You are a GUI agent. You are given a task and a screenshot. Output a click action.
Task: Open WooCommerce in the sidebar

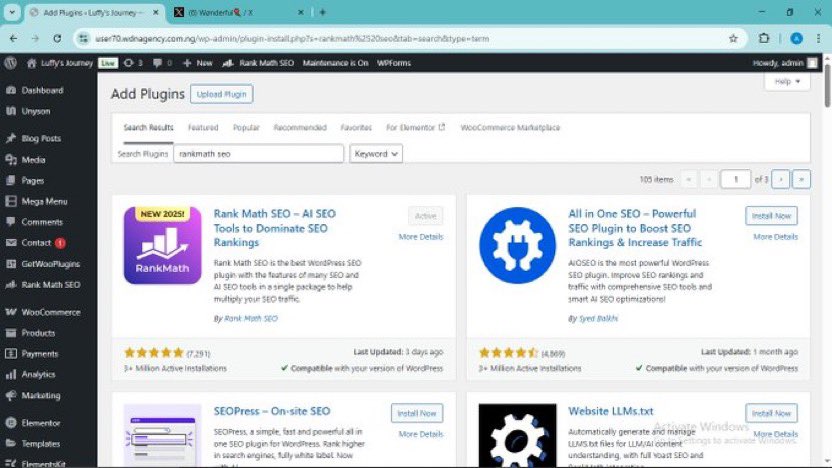(x=50, y=312)
